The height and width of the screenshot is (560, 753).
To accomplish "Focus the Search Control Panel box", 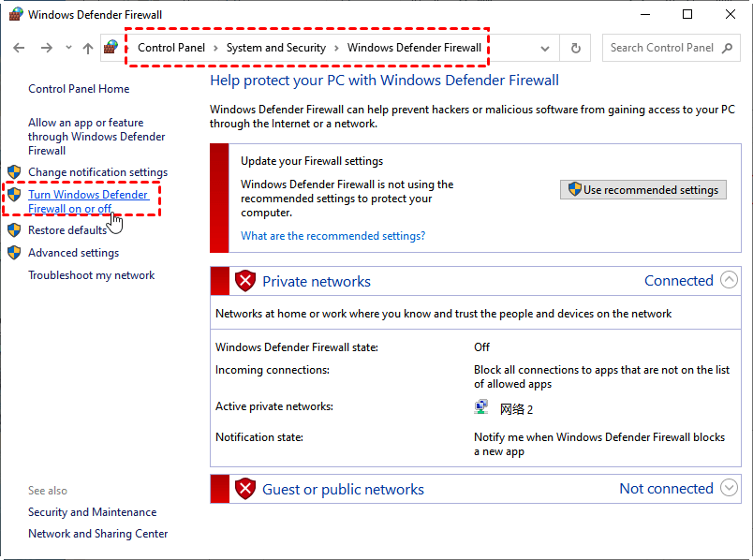I will pyautogui.click(x=672, y=48).
